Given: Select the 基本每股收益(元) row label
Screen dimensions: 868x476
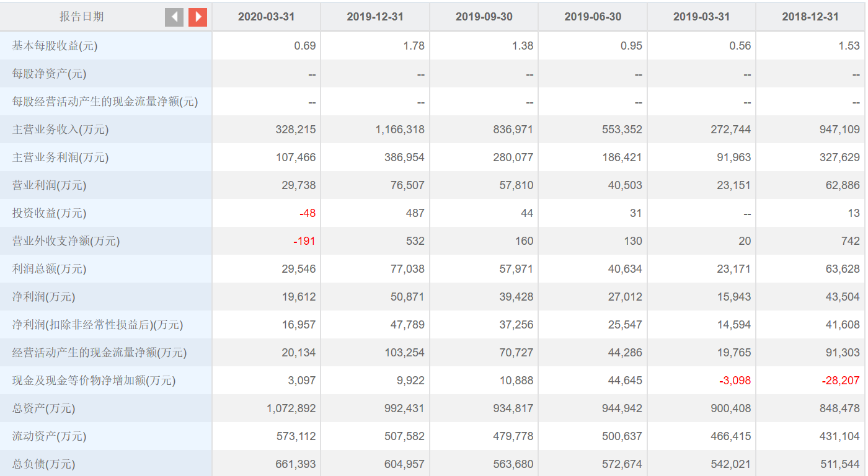Looking at the screenshot, I should (55, 46).
